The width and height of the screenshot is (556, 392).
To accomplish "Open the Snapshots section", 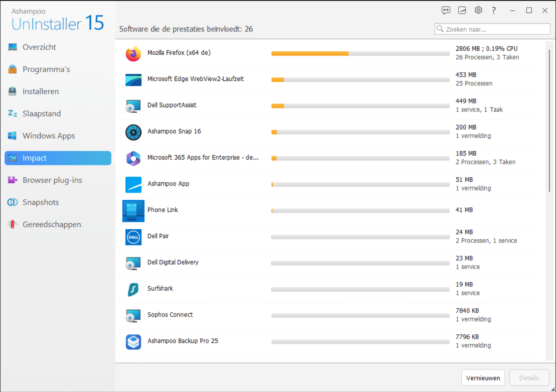I will coord(58,202).
